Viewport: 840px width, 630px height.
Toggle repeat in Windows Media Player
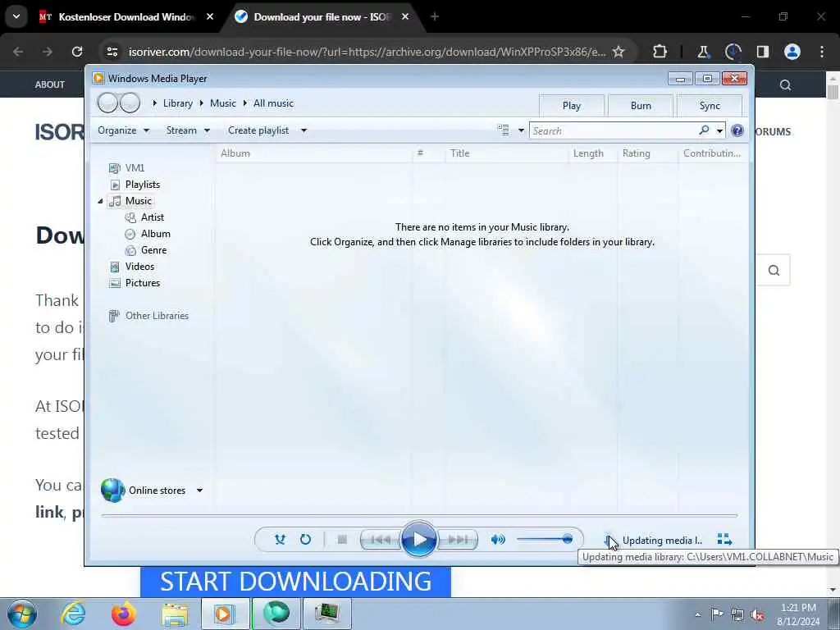(305, 540)
